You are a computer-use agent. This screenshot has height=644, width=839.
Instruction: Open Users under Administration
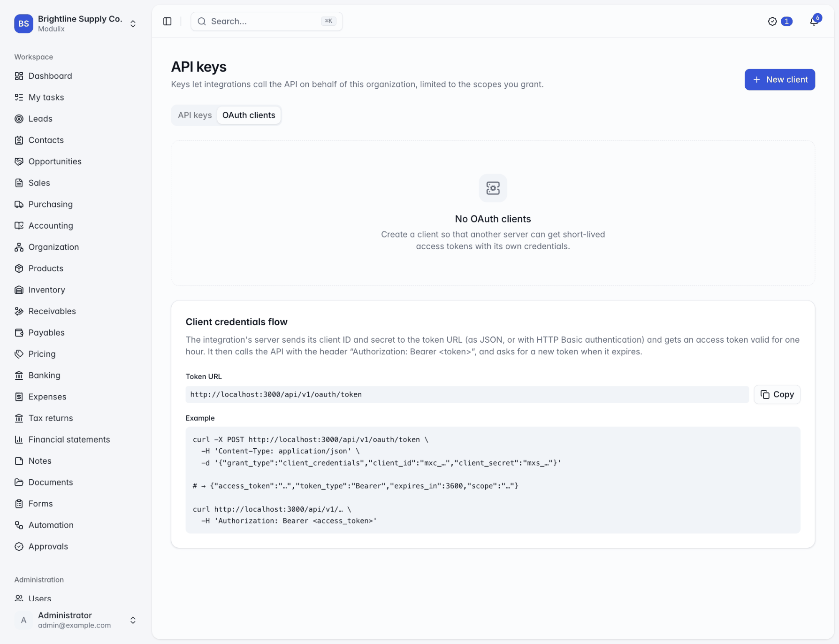[76, 598]
